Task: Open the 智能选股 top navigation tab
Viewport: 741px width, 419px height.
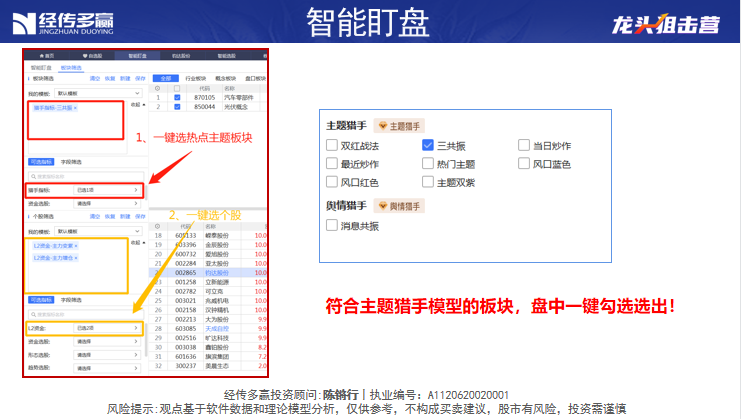Action: coord(226,56)
